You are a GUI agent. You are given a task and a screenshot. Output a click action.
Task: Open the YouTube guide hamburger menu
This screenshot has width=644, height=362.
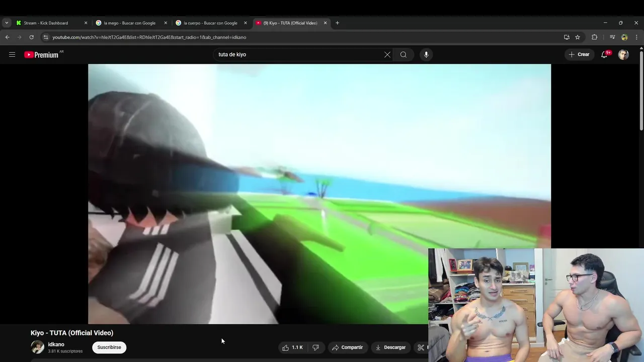pyautogui.click(x=12, y=54)
